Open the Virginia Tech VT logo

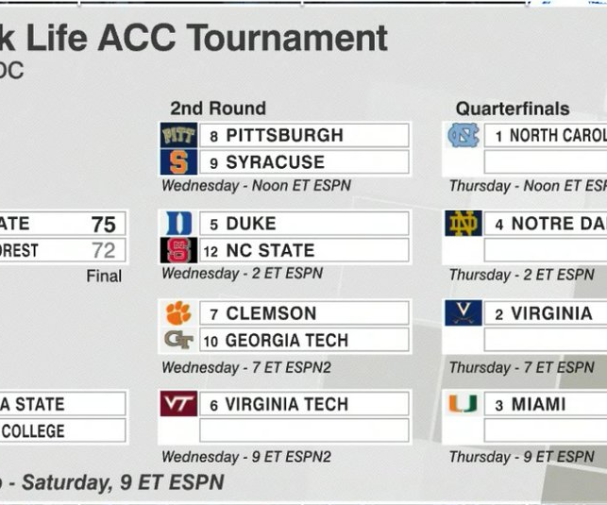coord(178,404)
